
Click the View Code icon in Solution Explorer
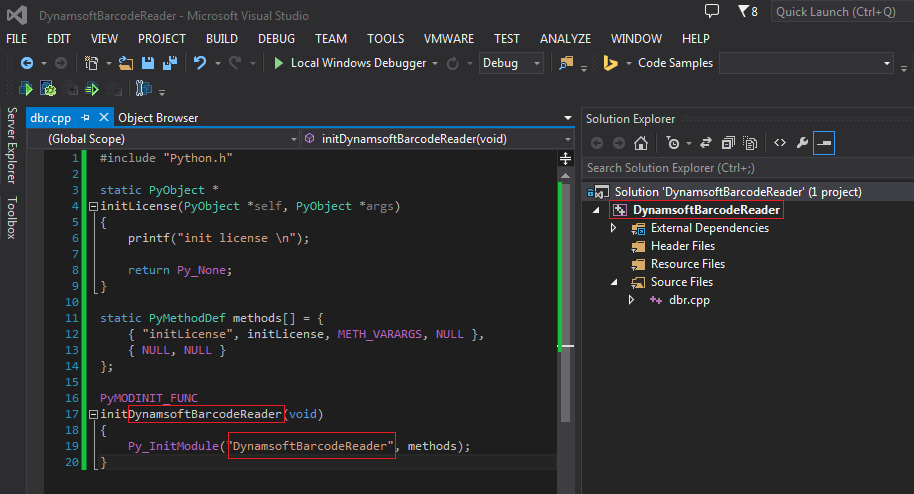click(x=780, y=143)
